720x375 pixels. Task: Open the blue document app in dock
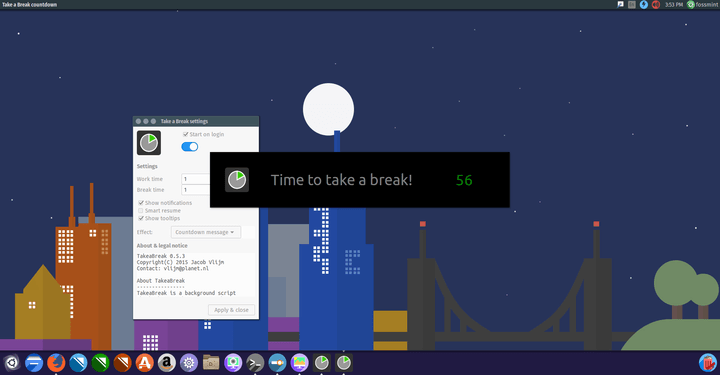click(x=78, y=363)
